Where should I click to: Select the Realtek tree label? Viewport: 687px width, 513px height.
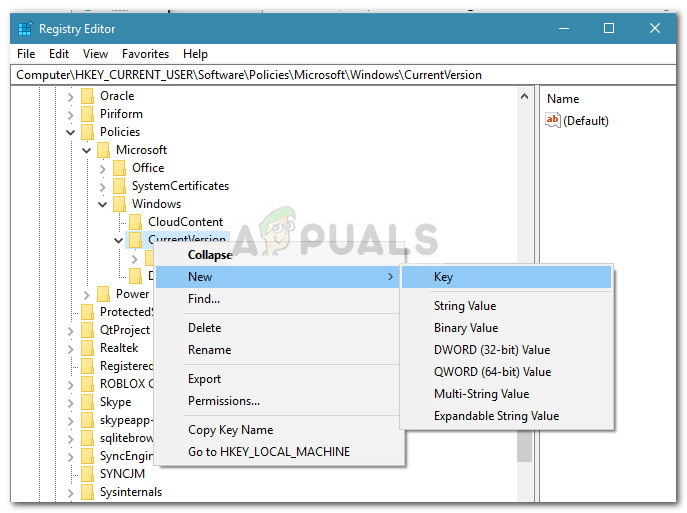click(119, 348)
